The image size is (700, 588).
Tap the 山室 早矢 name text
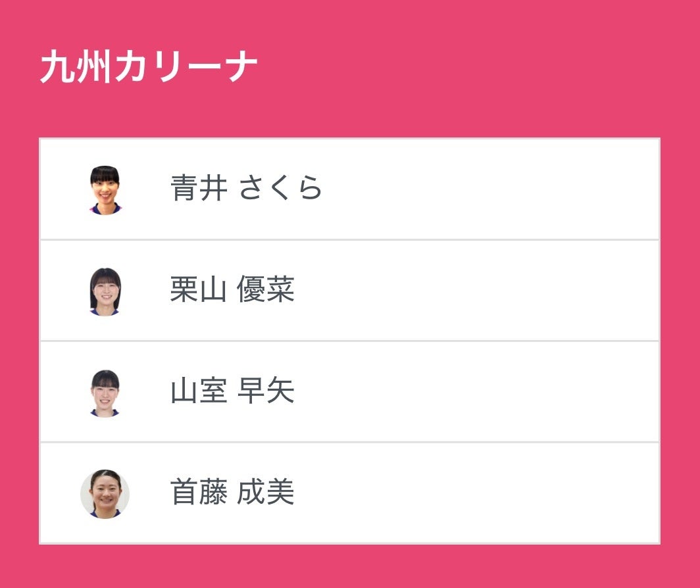point(232,392)
